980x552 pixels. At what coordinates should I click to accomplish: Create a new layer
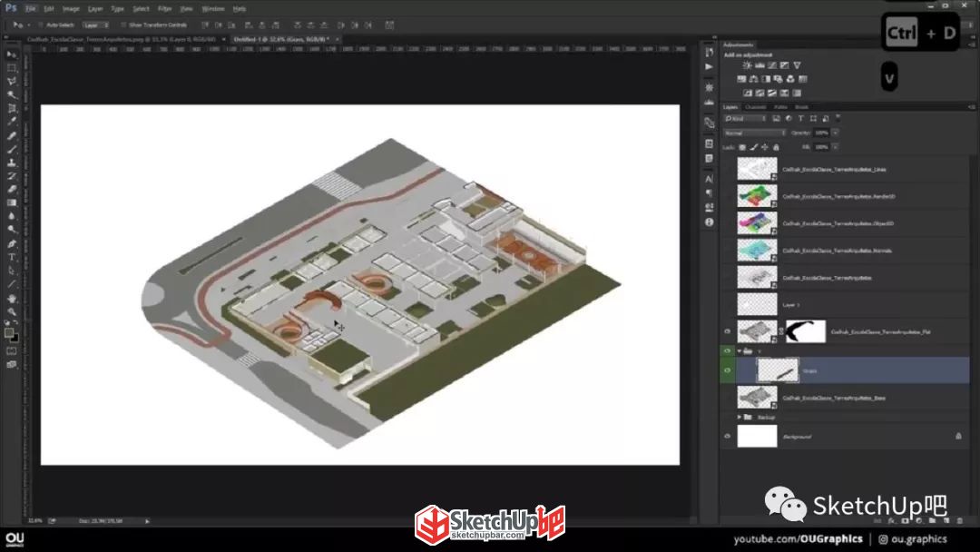click(x=946, y=521)
